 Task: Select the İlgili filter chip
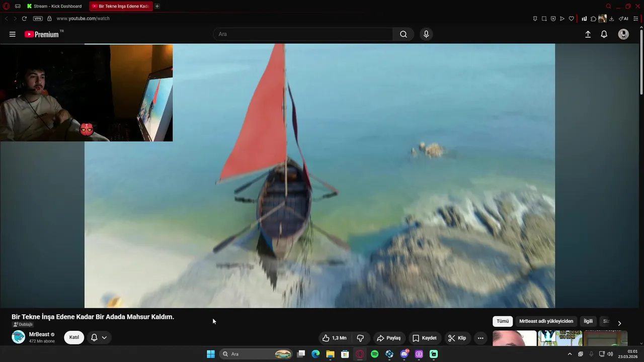click(588, 321)
